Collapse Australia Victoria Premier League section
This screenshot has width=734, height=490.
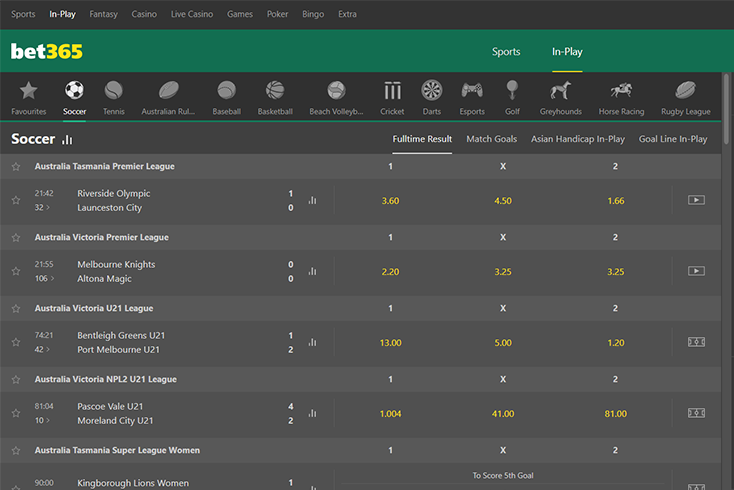coord(102,237)
